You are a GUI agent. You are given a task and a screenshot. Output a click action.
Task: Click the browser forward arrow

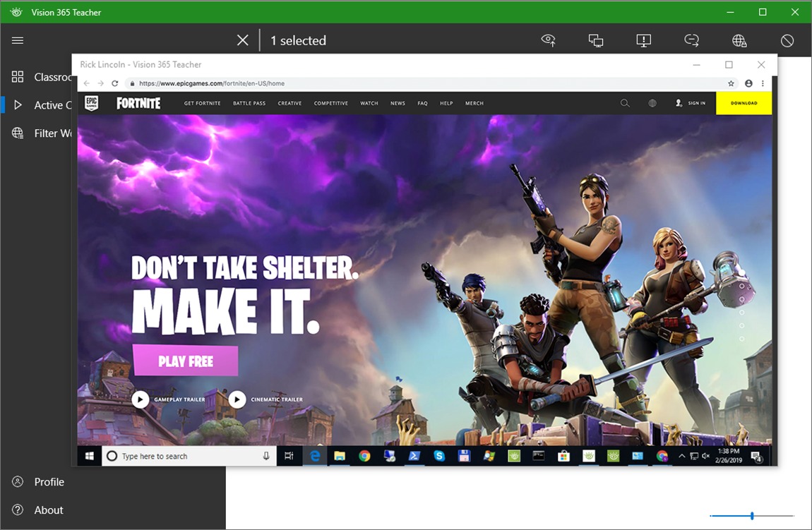(x=100, y=83)
